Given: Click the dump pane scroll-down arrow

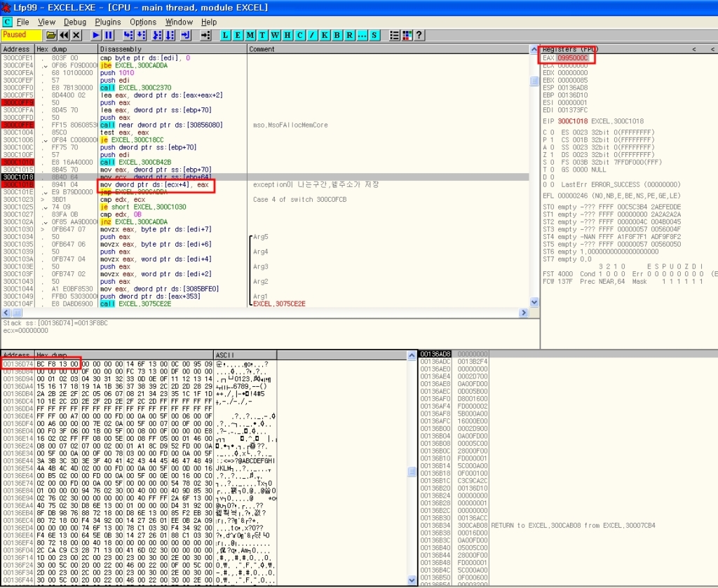Looking at the screenshot, I should (412, 580).
